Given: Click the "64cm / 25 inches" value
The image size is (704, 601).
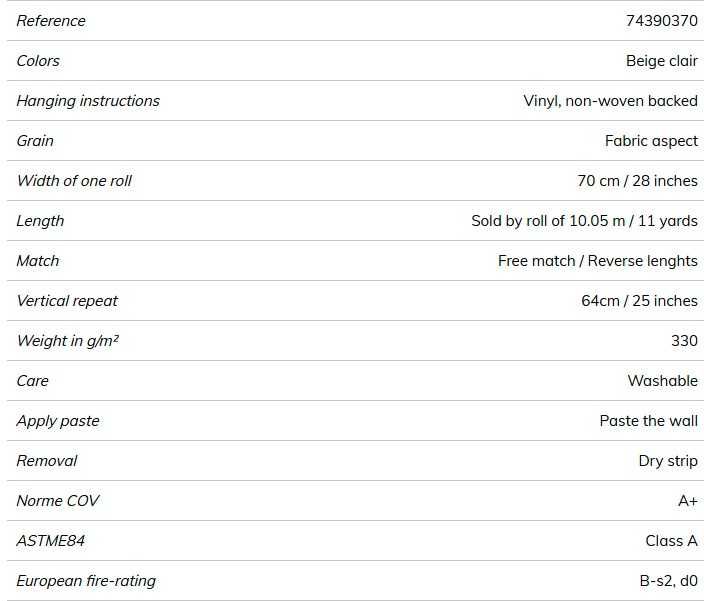Looking at the screenshot, I should (639, 301).
